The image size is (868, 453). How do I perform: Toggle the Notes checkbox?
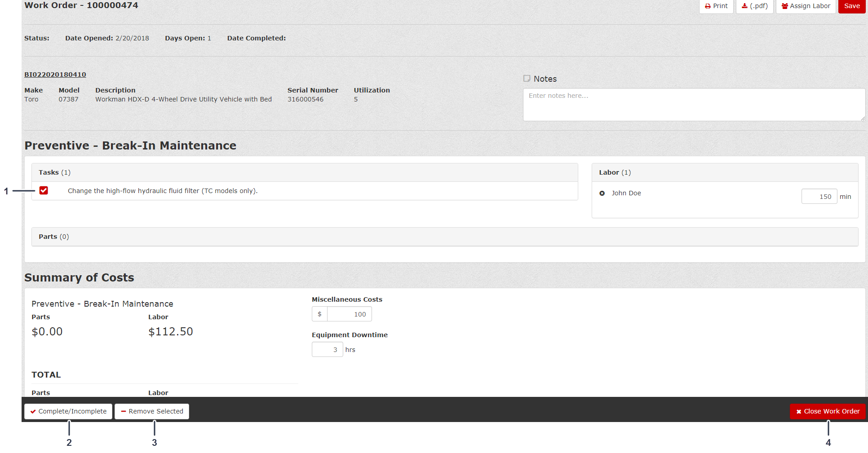pyautogui.click(x=527, y=79)
